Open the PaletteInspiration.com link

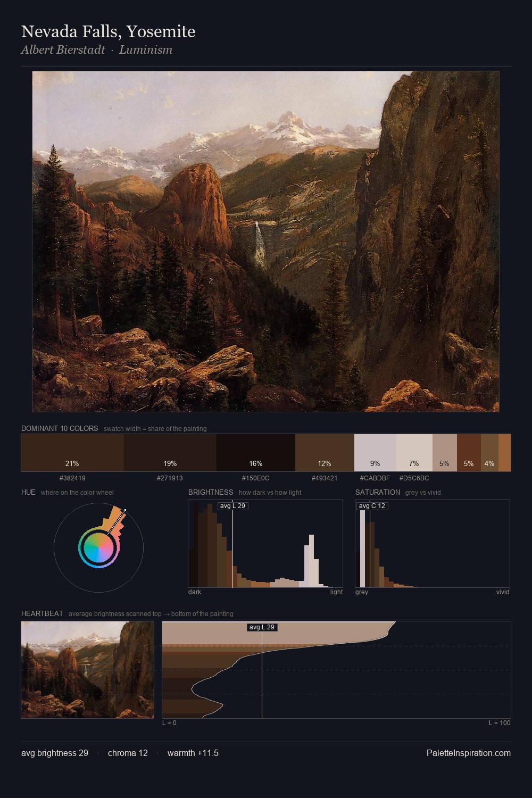(x=469, y=753)
